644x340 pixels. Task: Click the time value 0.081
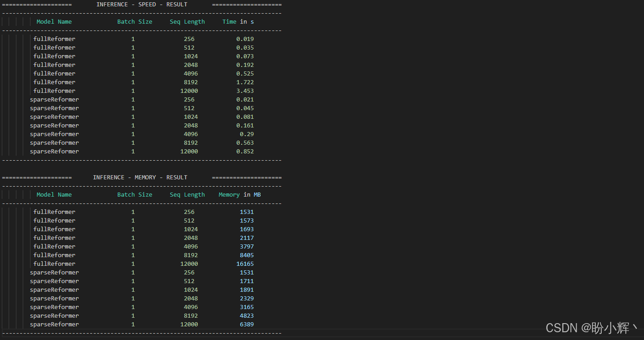pyautogui.click(x=245, y=117)
